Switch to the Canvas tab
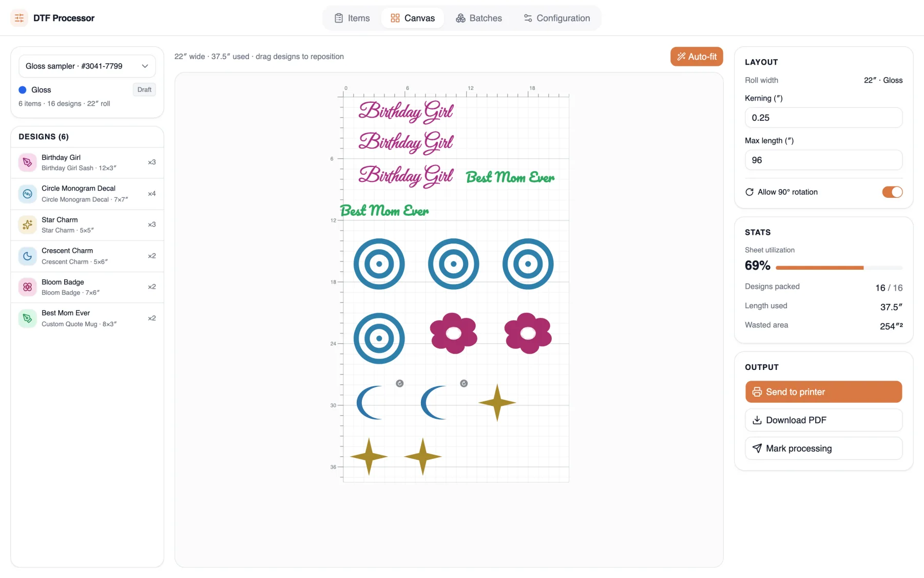This screenshot has width=924, height=578. pyautogui.click(x=413, y=18)
